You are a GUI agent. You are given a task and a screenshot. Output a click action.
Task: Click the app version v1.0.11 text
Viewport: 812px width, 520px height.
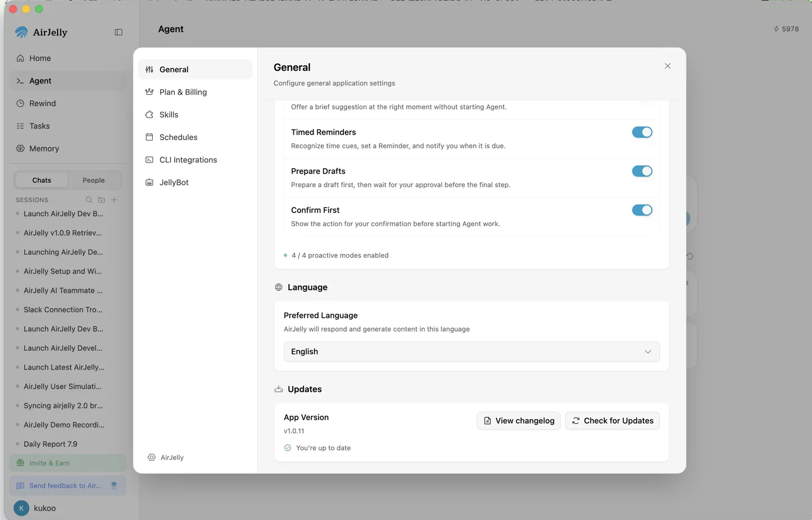tap(294, 431)
